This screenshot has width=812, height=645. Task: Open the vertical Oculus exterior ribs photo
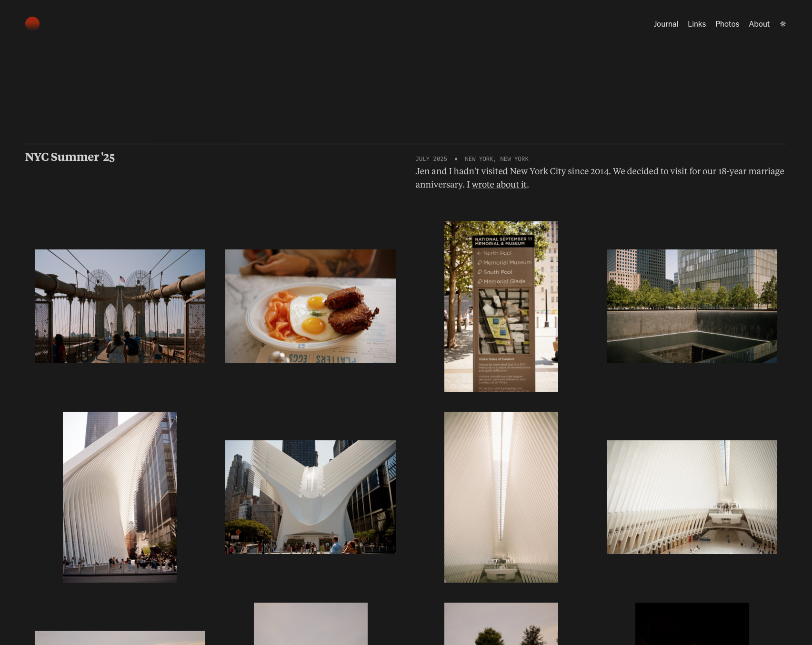tap(120, 497)
